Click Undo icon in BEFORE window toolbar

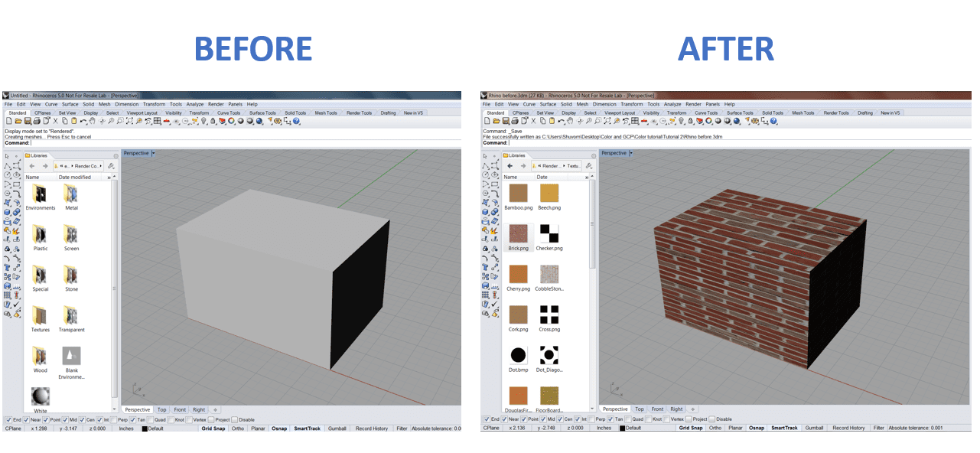click(83, 121)
